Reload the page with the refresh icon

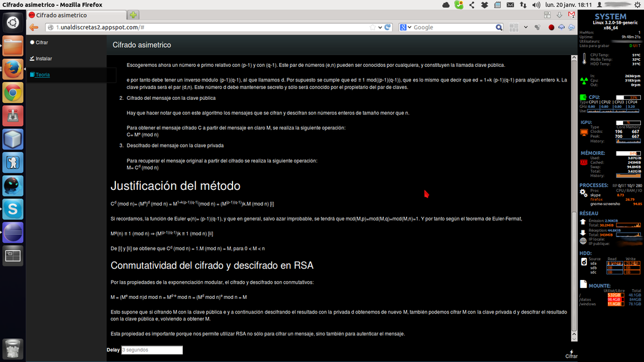pyautogui.click(x=388, y=28)
